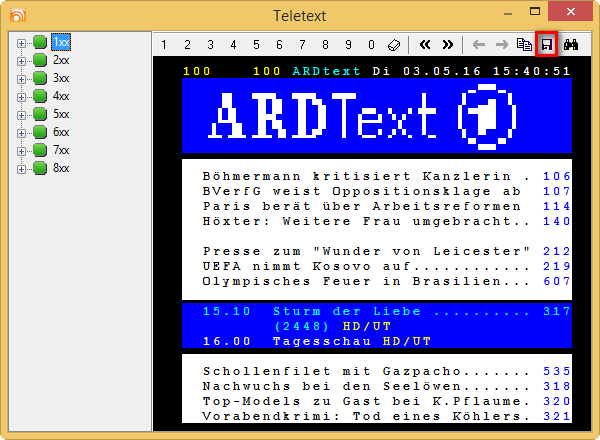
Task: Expand the 5xx tree node
Action: 21,115
